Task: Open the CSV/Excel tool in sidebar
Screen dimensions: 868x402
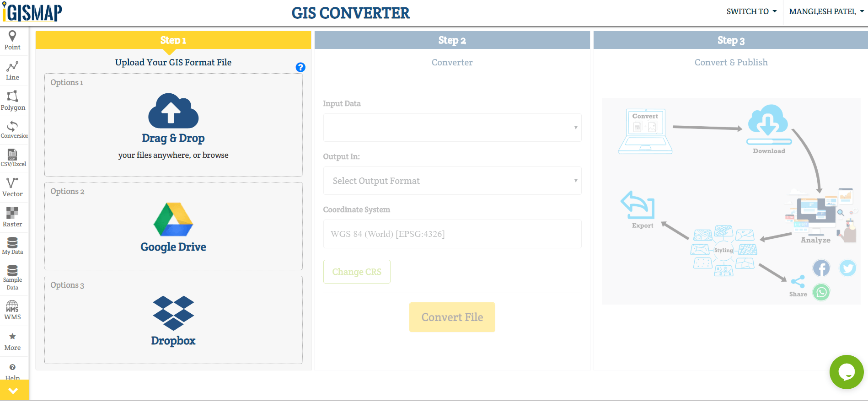Action: click(12, 158)
